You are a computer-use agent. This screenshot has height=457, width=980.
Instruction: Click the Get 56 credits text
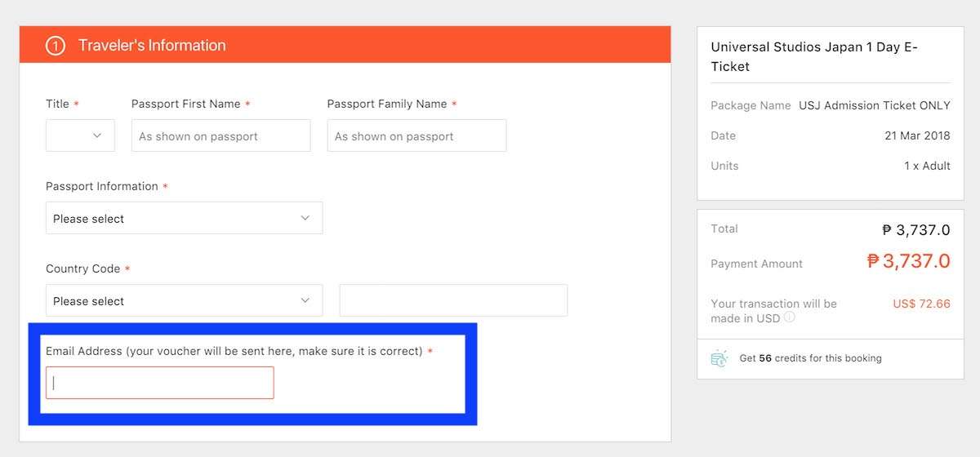pyautogui.click(x=810, y=358)
